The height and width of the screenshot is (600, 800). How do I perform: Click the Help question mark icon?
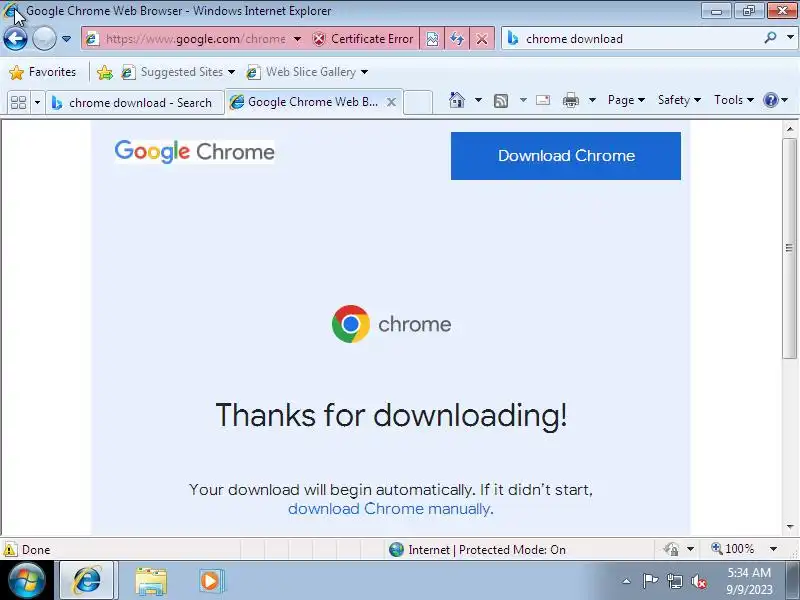coord(770,100)
